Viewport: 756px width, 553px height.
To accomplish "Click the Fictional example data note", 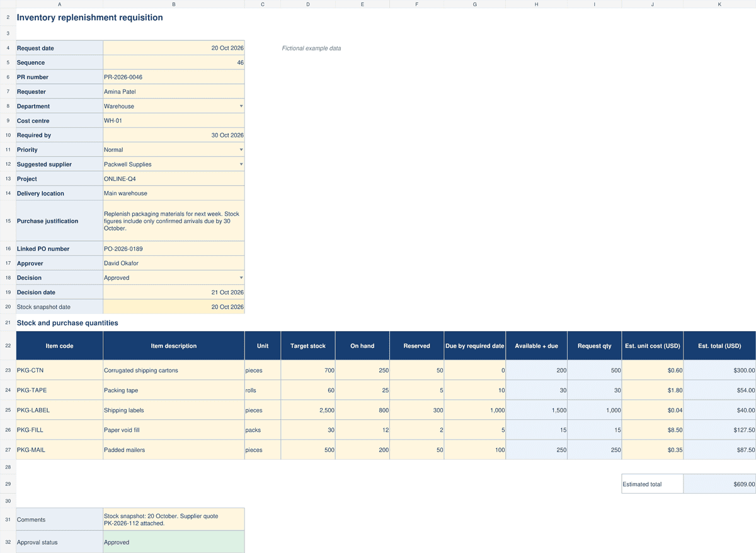I will click(x=311, y=48).
